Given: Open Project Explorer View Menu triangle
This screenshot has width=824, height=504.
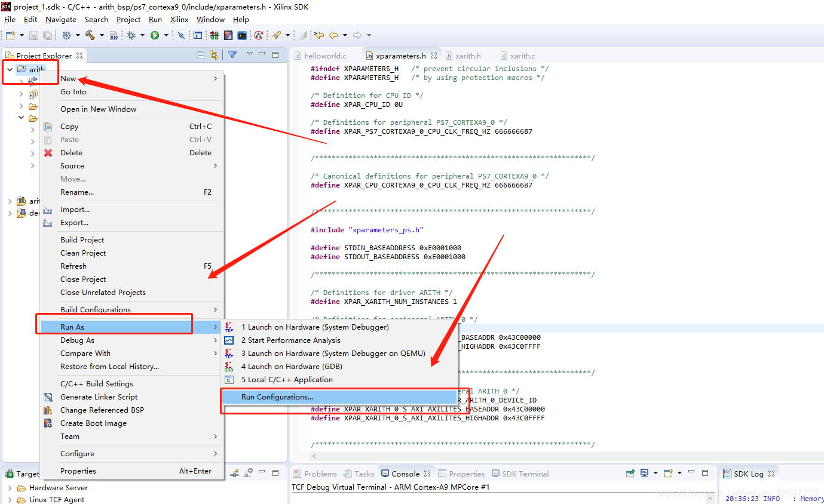Looking at the screenshot, I should 250,54.
